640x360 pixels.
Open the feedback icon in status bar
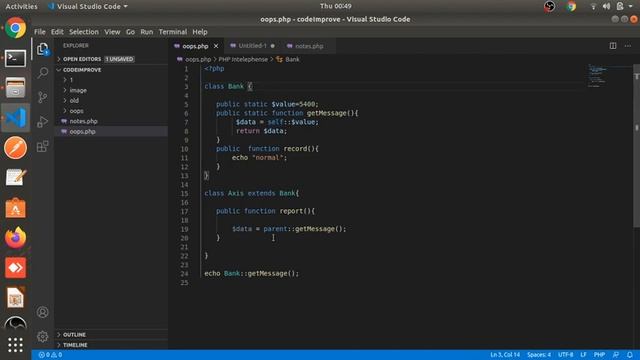tap(616, 355)
